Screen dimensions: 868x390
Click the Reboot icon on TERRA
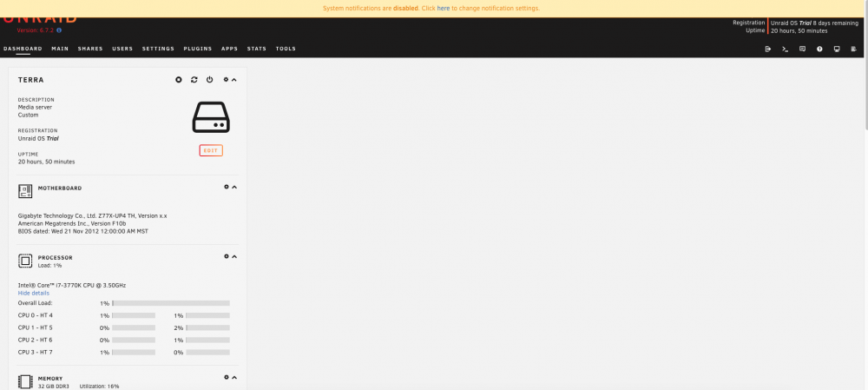pyautogui.click(x=194, y=80)
